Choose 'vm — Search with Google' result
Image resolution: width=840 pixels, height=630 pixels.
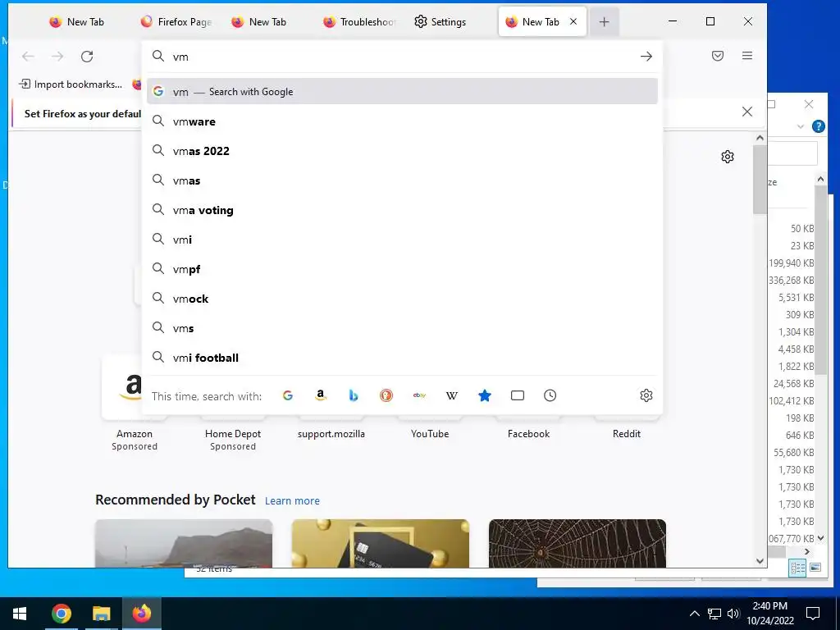coord(402,92)
